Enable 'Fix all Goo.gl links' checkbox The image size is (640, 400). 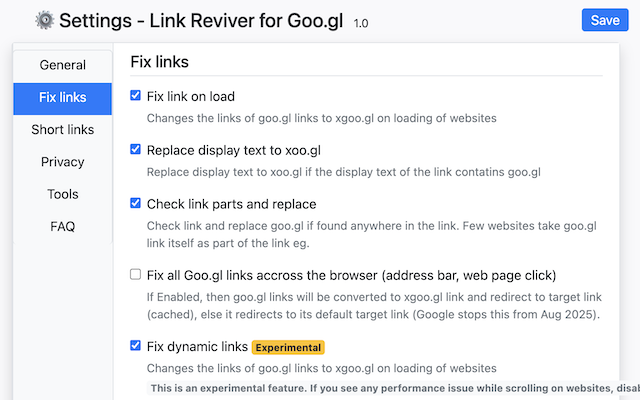[x=136, y=275]
